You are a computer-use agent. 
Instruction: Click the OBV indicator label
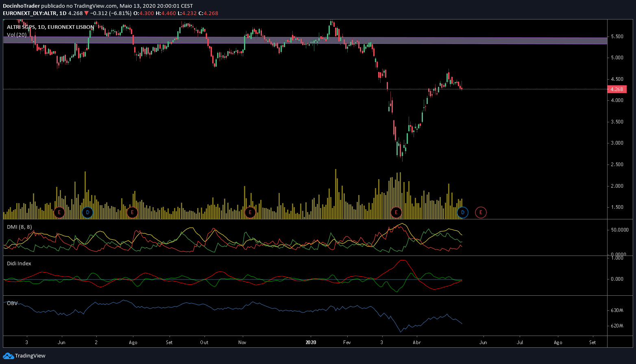(12, 303)
